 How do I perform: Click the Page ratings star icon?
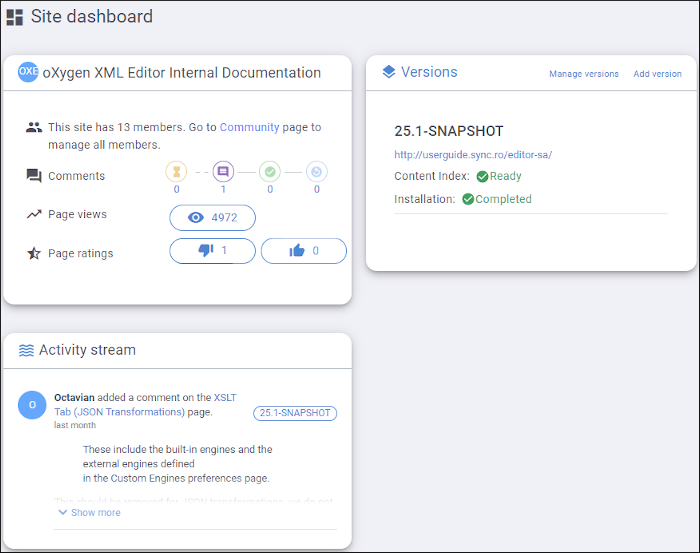click(34, 254)
